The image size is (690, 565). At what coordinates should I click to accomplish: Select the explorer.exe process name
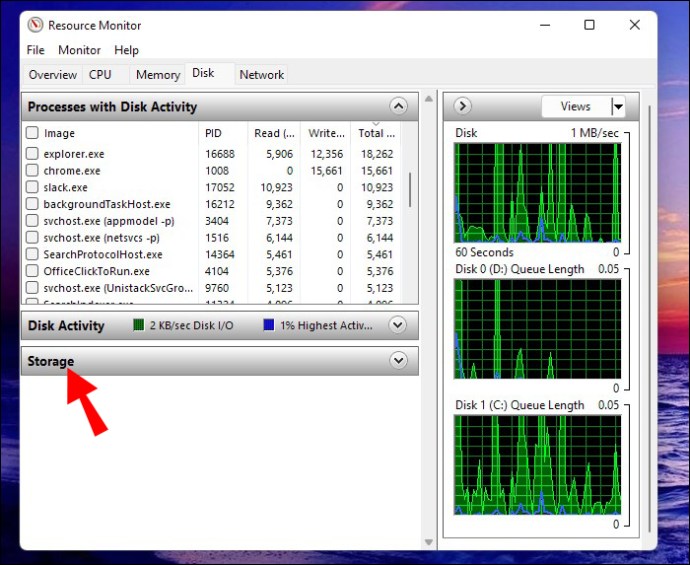point(74,154)
